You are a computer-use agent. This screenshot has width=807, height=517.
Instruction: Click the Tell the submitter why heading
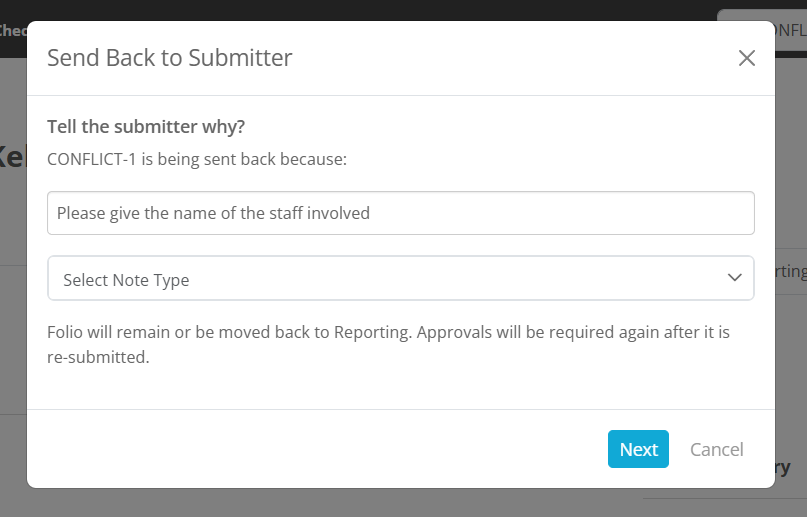tap(146, 127)
